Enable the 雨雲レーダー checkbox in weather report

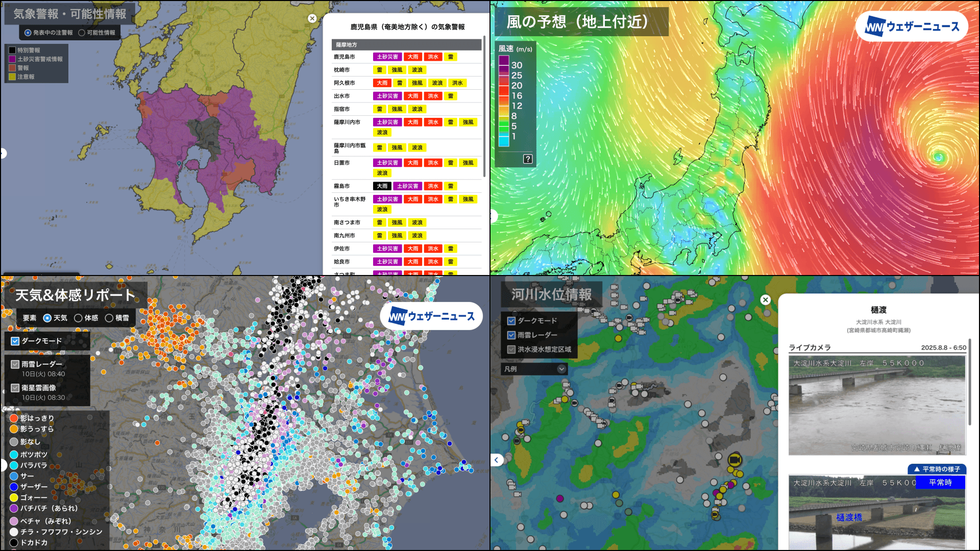15,364
